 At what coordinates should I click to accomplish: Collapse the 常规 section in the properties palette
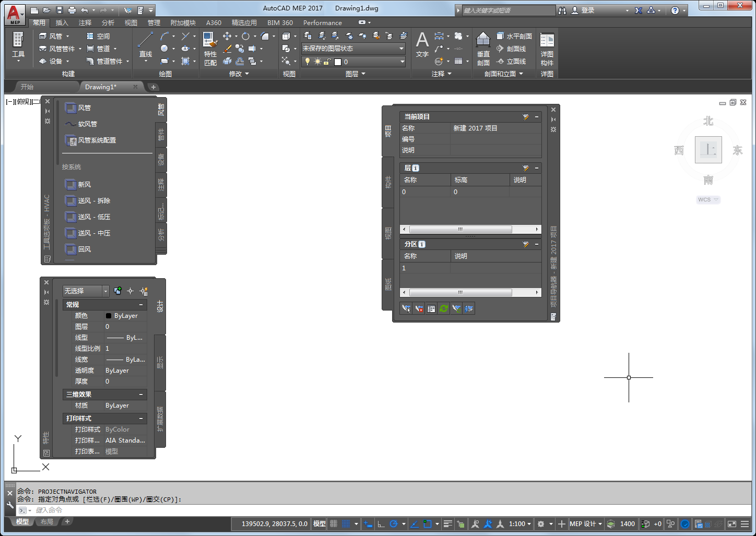(141, 305)
